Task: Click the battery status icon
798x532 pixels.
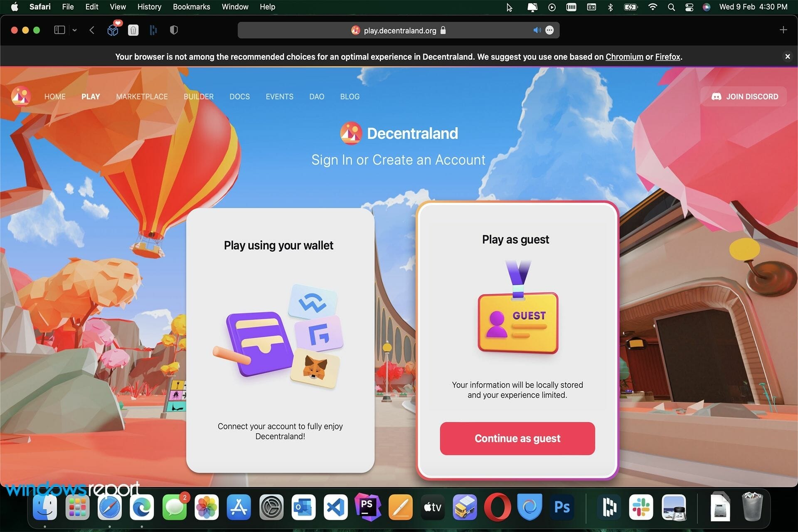Action: [x=631, y=7]
